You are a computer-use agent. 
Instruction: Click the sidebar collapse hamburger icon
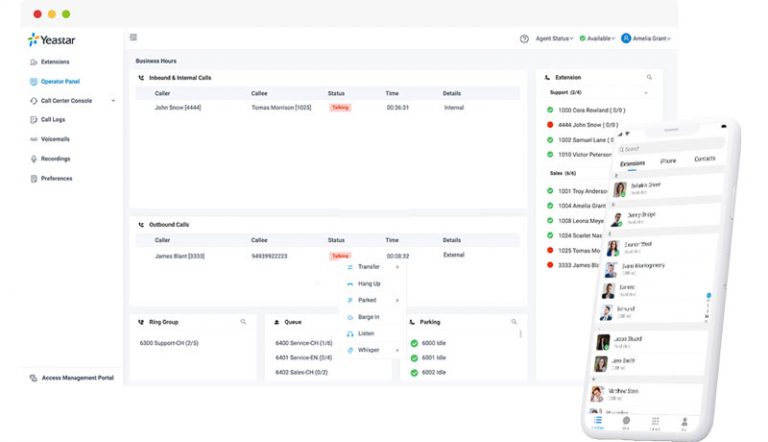133,38
